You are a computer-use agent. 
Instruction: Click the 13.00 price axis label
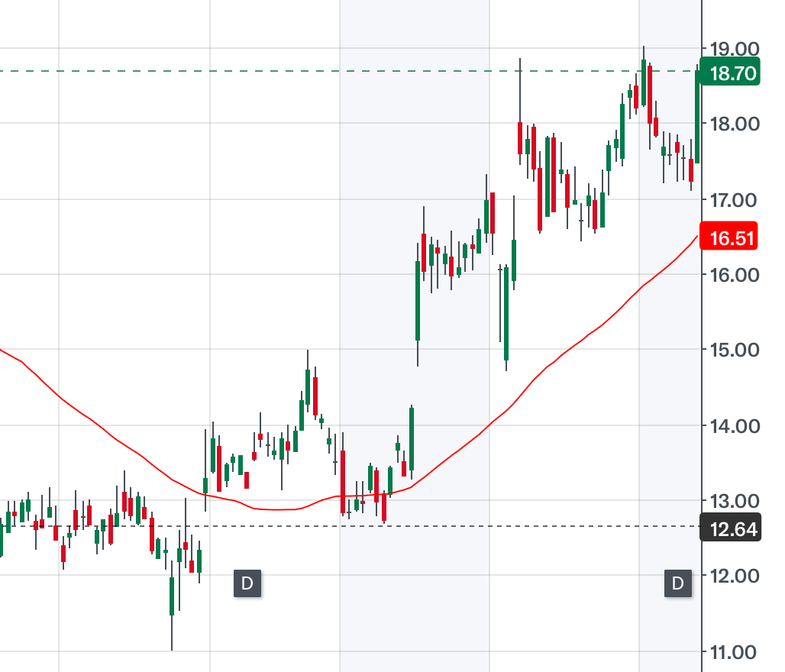tap(735, 500)
